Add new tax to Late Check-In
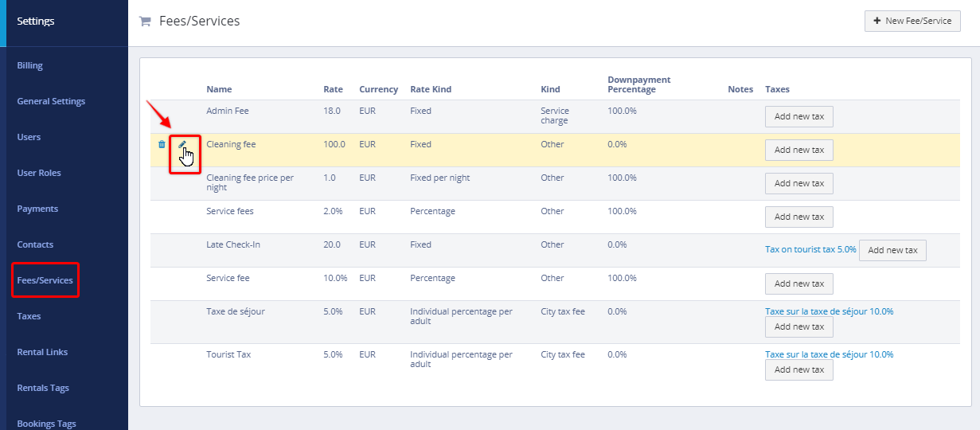 pyautogui.click(x=892, y=250)
